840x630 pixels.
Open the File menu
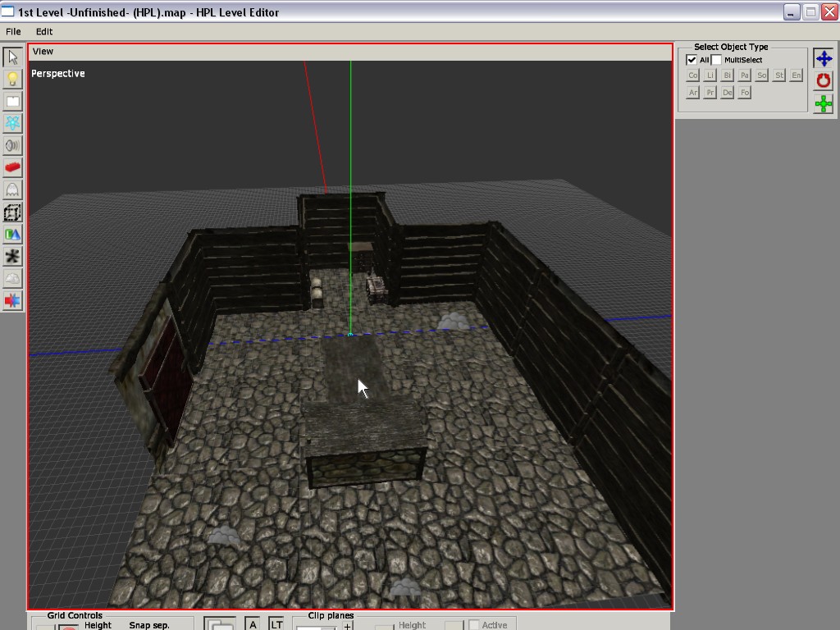click(x=13, y=31)
